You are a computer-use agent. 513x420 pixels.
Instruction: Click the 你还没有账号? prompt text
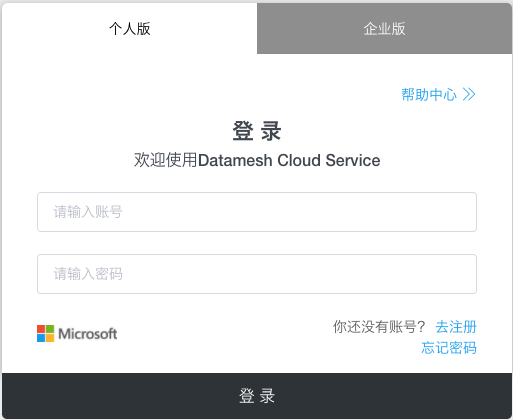(379, 327)
